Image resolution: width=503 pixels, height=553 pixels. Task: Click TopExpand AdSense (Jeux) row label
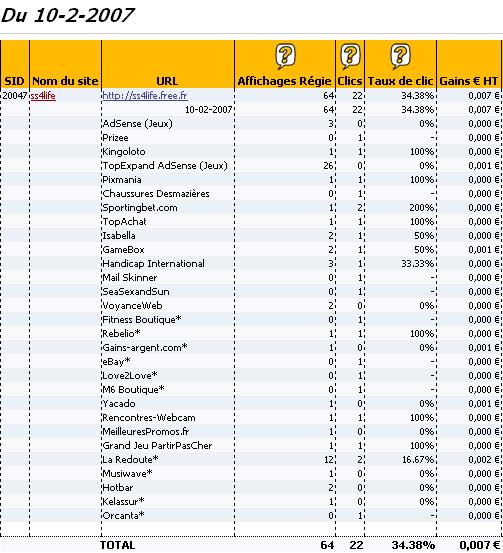(x=165, y=166)
